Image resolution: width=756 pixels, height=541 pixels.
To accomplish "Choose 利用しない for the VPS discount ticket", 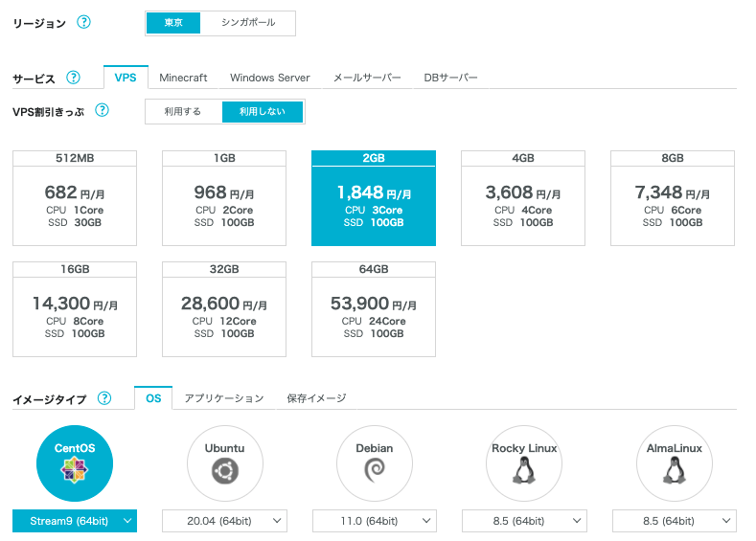I will 263,111.
